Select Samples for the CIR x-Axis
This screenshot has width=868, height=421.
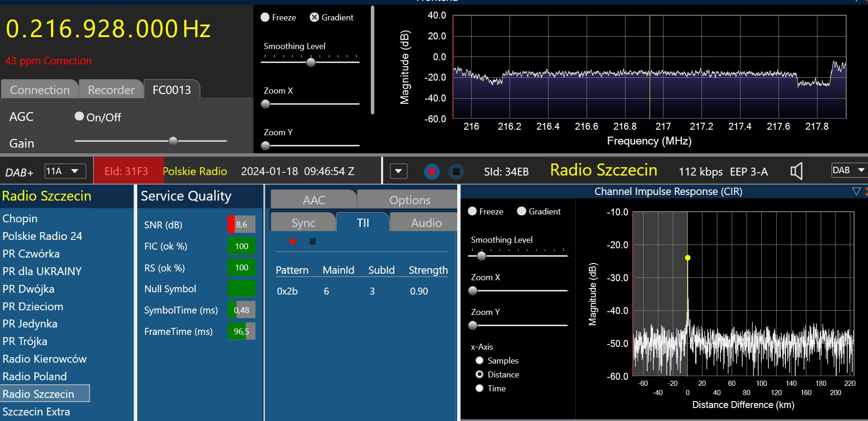[479, 361]
